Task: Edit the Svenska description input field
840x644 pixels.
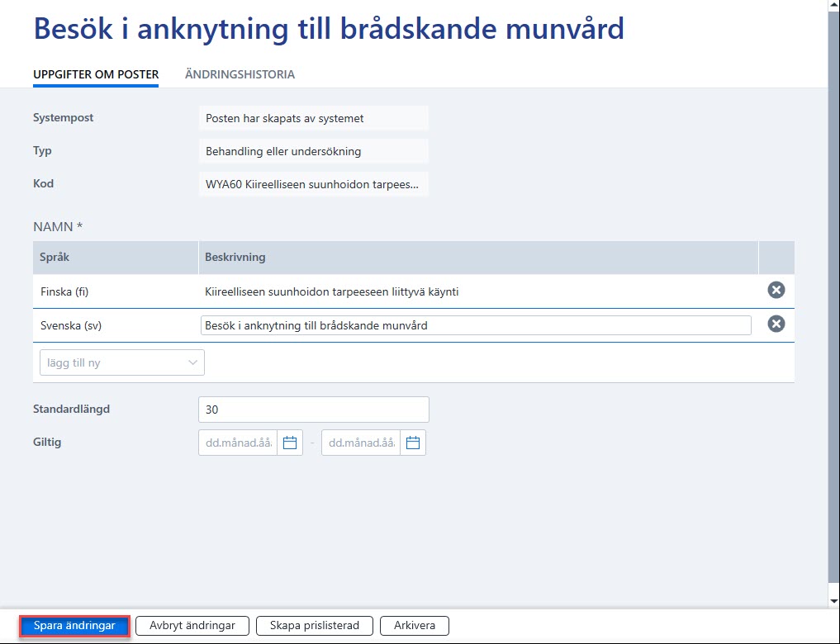Action: 476,325
